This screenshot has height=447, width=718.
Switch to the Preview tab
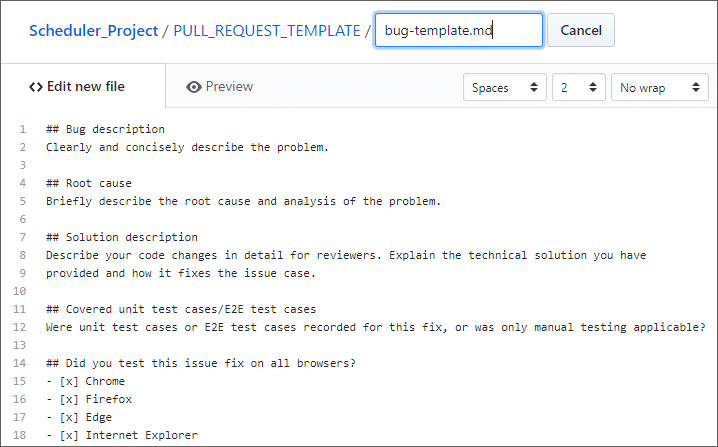pyautogui.click(x=219, y=87)
